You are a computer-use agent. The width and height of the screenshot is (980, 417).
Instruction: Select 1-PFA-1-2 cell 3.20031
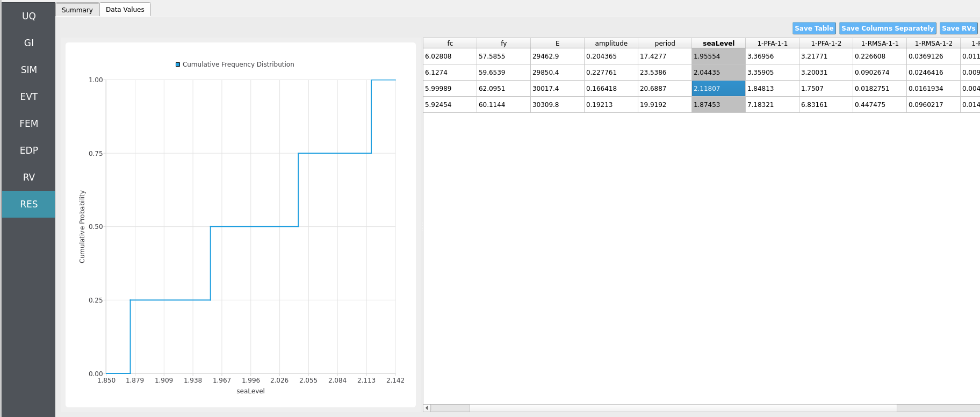pyautogui.click(x=826, y=73)
